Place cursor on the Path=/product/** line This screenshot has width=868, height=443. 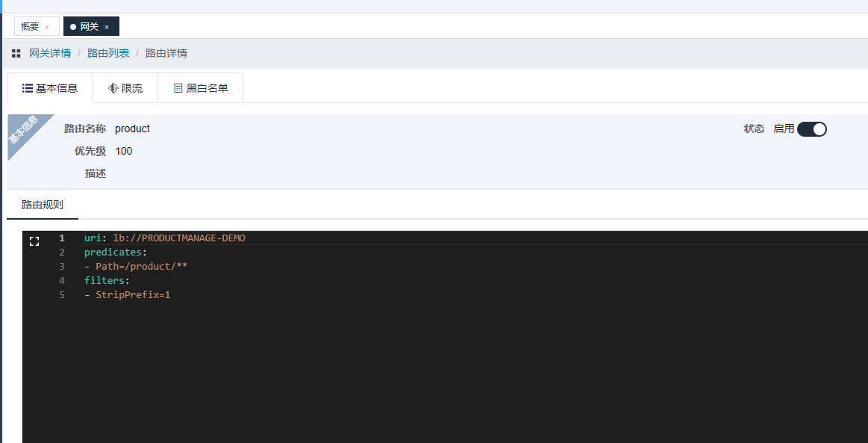point(141,267)
